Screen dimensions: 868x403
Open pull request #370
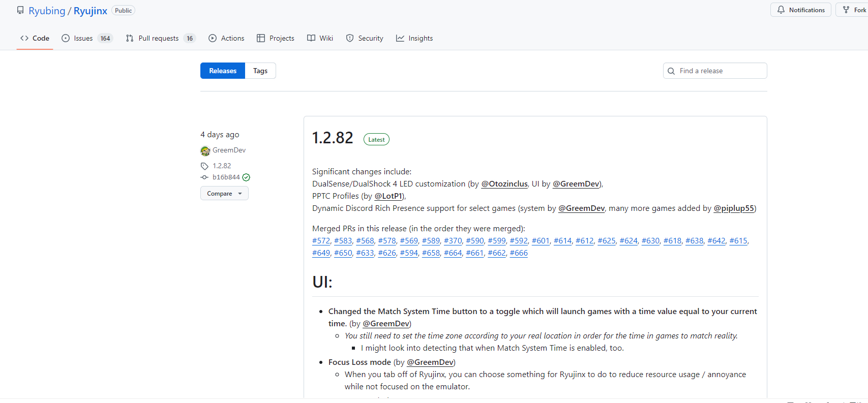453,241
